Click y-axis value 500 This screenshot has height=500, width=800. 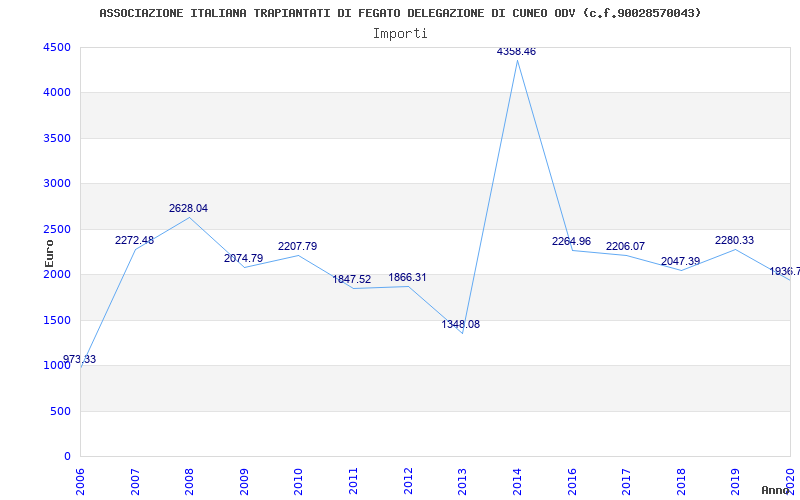pyautogui.click(x=60, y=411)
